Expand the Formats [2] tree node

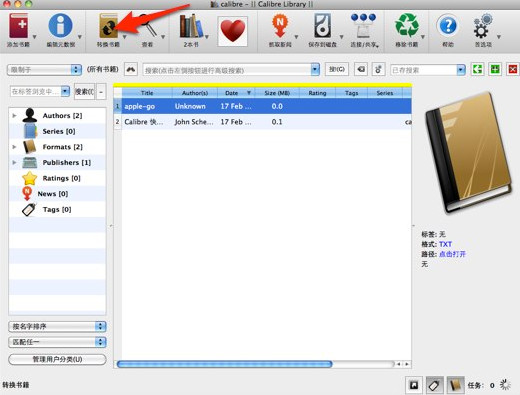point(14,147)
